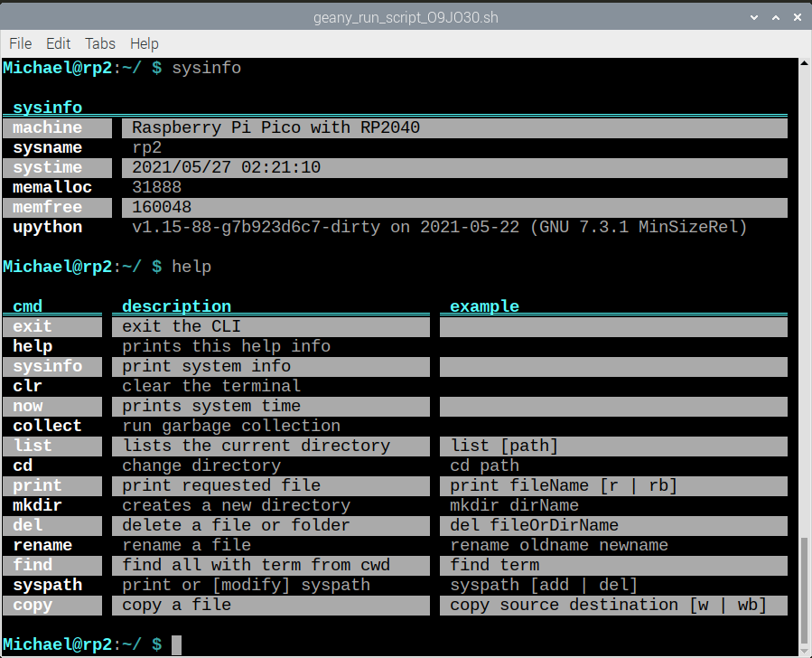Click the 'sysinfo' table heading

tap(47, 108)
